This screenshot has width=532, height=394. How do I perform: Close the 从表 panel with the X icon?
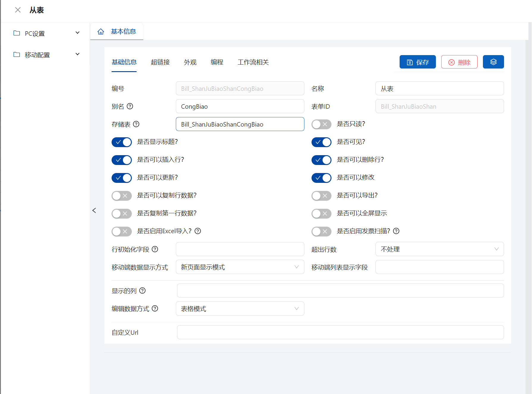[18, 10]
